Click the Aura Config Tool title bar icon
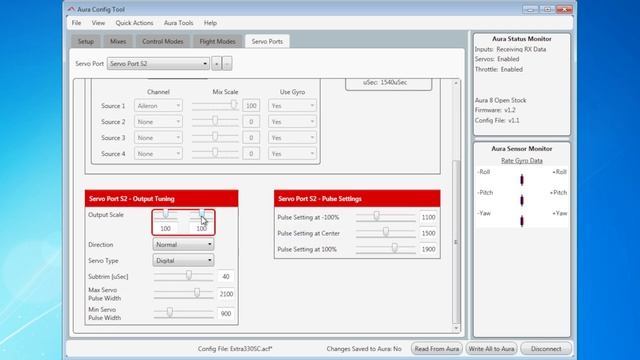Image resolution: width=640 pixels, height=360 pixels. [x=71, y=9]
